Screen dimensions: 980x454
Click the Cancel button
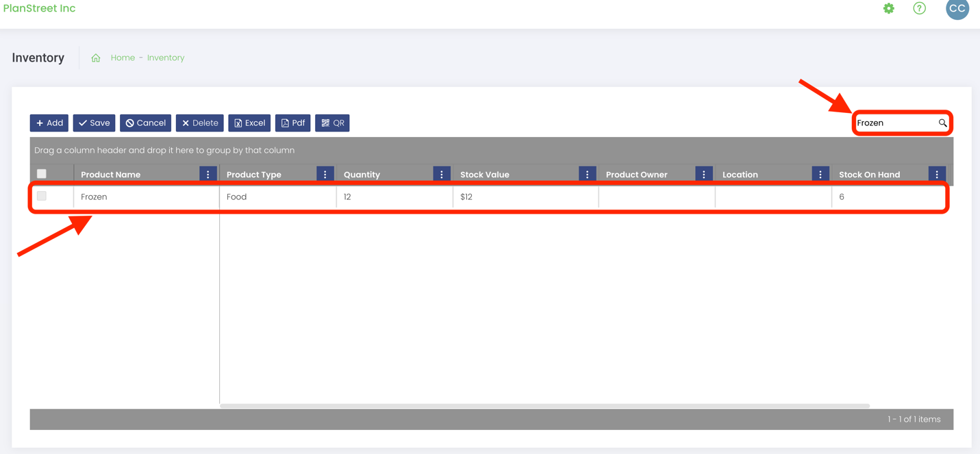[x=145, y=123]
